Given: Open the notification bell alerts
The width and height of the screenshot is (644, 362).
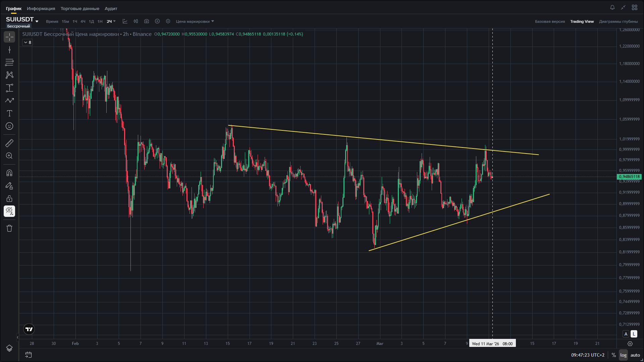Looking at the screenshot, I should tap(612, 7).
